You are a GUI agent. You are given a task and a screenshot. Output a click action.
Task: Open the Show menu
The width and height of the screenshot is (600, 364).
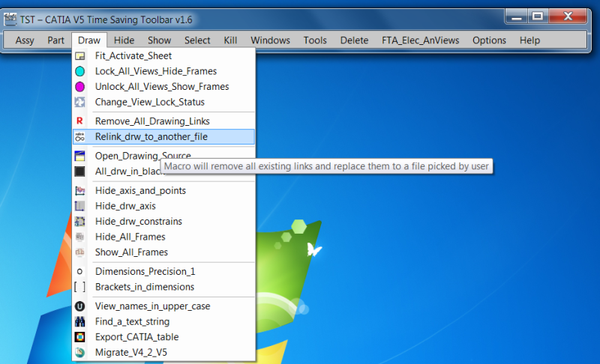(159, 40)
